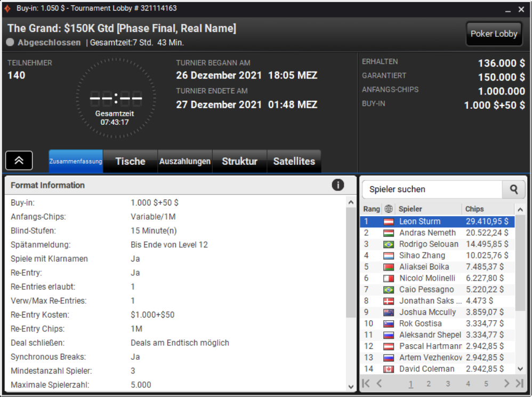
Task: Open the Tische tab
Action: (x=130, y=161)
